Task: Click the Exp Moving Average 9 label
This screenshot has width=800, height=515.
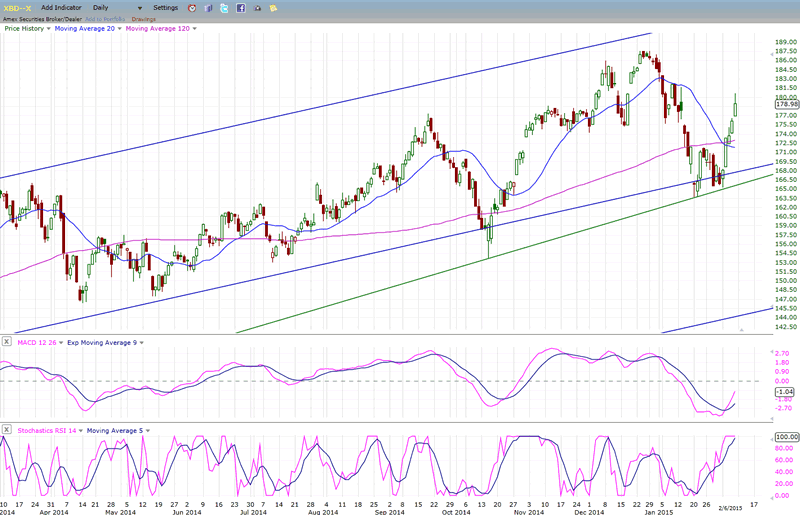Action: coord(102,343)
